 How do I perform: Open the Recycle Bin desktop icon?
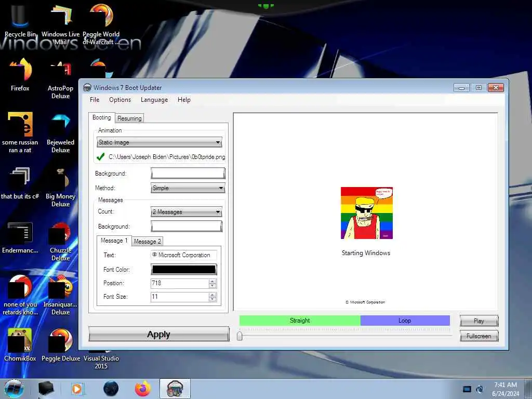[x=20, y=19]
